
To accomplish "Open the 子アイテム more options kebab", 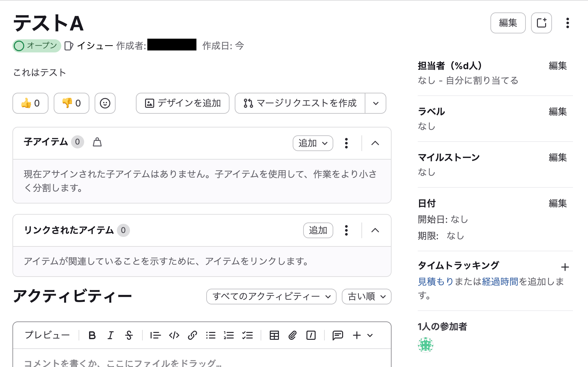I will coord(346,143).
